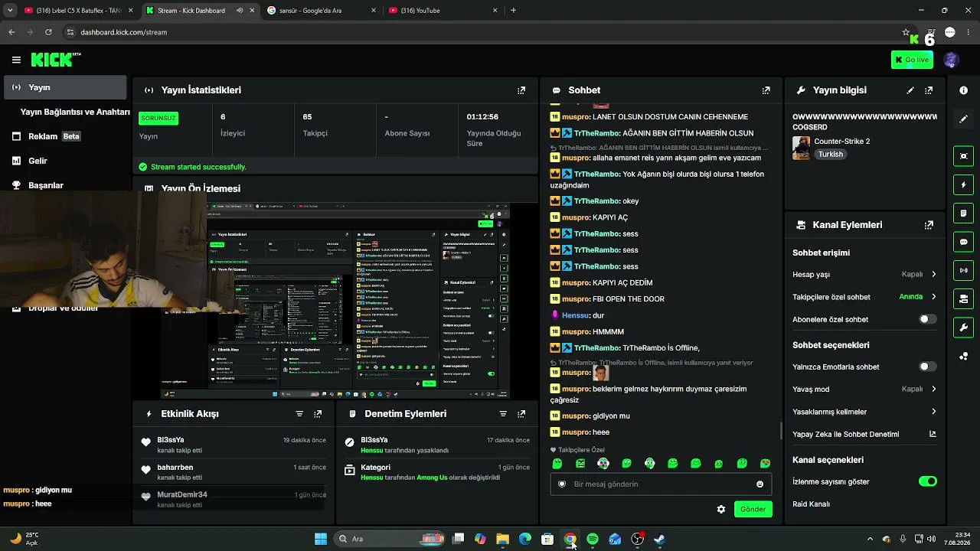Open a new browser tab
Image resolution: width=980 pixels, height=551 pixels.
(x=513, y=11)
